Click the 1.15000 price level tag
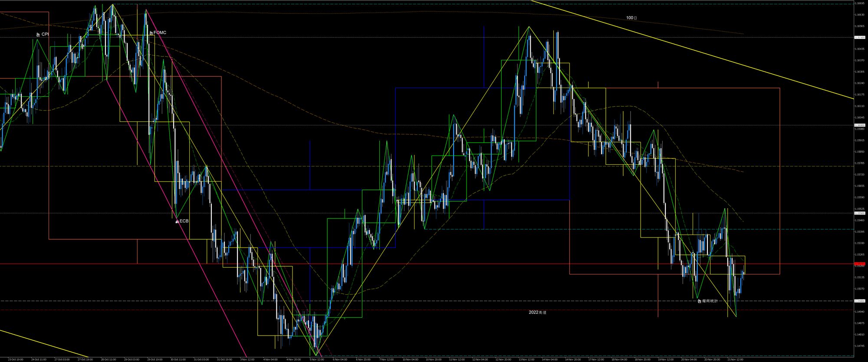 859,301
